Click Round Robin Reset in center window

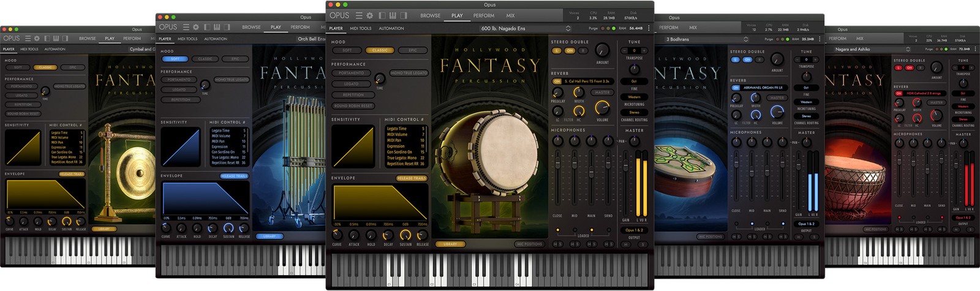coord(353,106)
